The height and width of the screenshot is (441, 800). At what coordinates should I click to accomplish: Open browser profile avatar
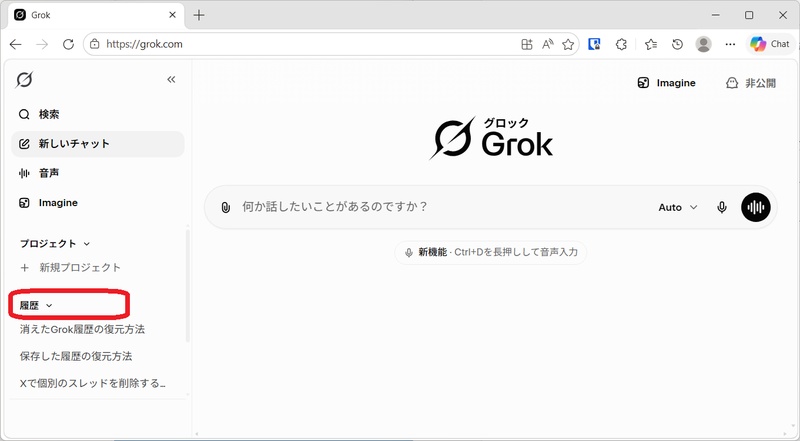(x=704, y=44)
